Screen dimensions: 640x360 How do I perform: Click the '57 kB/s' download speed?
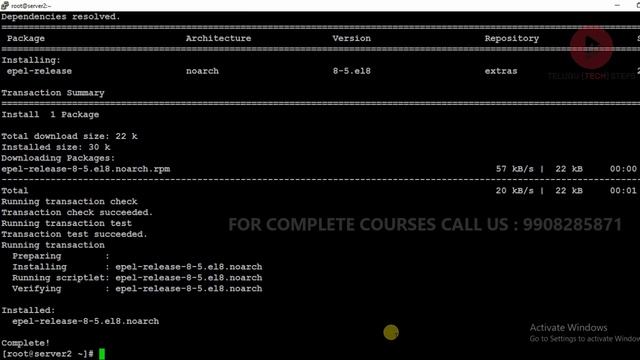(x=514, y=169)
